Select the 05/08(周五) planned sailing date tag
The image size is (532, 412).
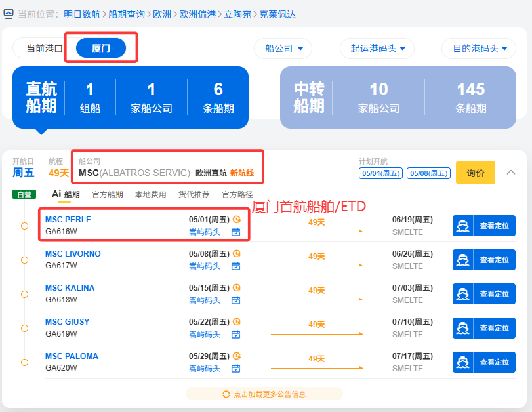pos(428,173)
